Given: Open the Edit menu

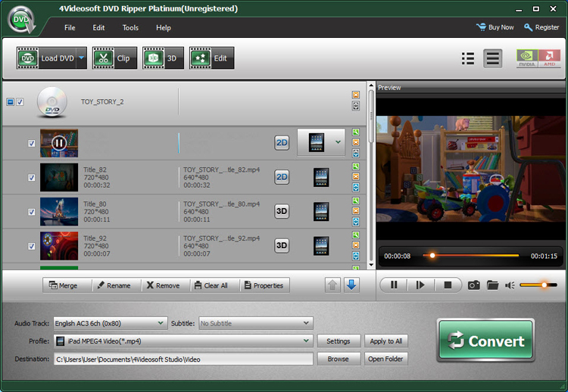Looking at the screenshot, I should (98, 27).
